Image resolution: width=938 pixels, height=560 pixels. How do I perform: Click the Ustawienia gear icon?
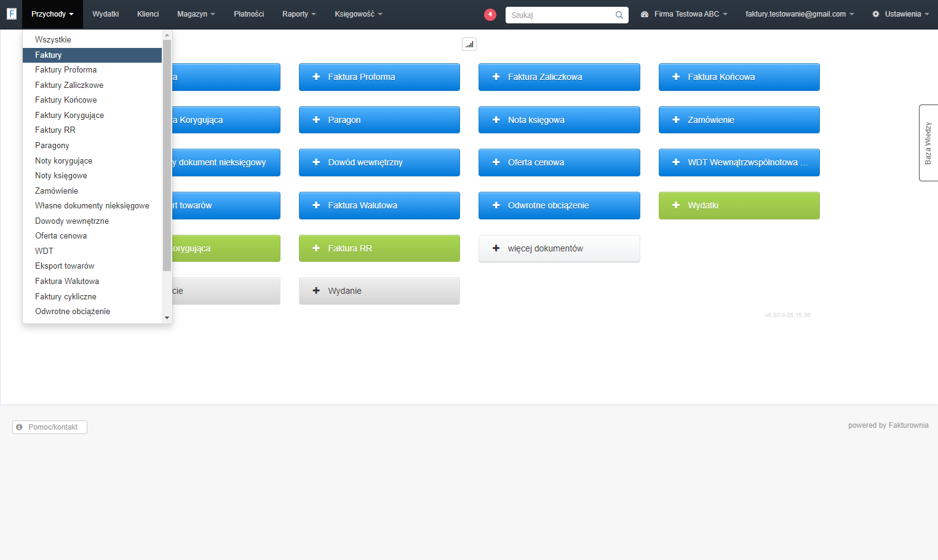(x=876, y=14)
